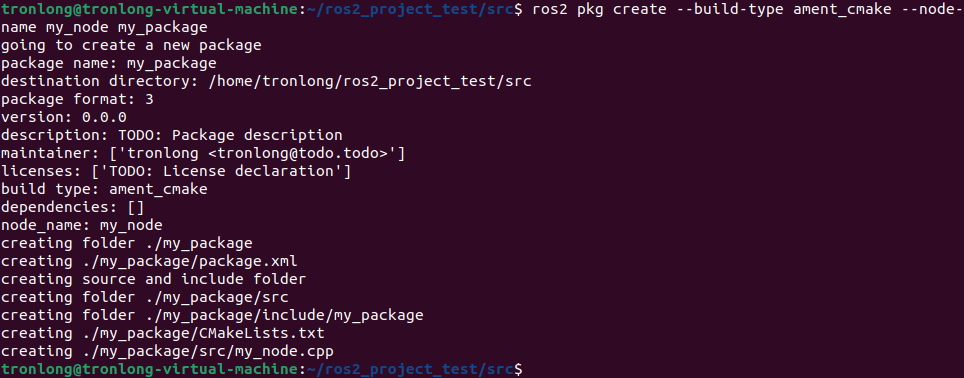Click the bottom prompt after the $ sign
Image resolution: width=964 pixels, height=378 pixels.
click(527, 369)
